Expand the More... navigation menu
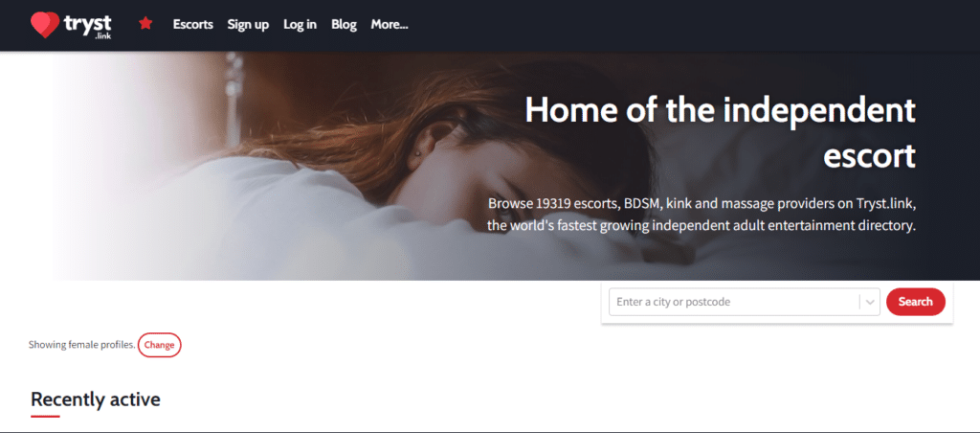Image resolution: width=980 pixels, height=433 pixels. click(x=390, y=24)
